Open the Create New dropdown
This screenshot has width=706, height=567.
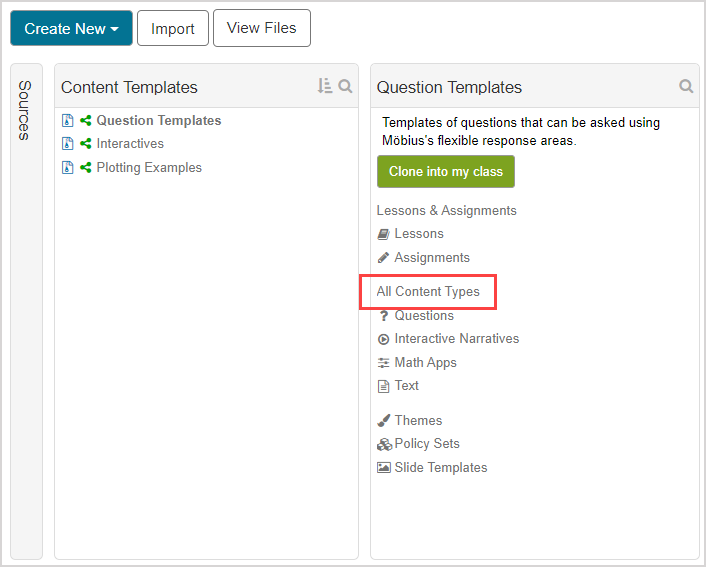pos(71,28)
